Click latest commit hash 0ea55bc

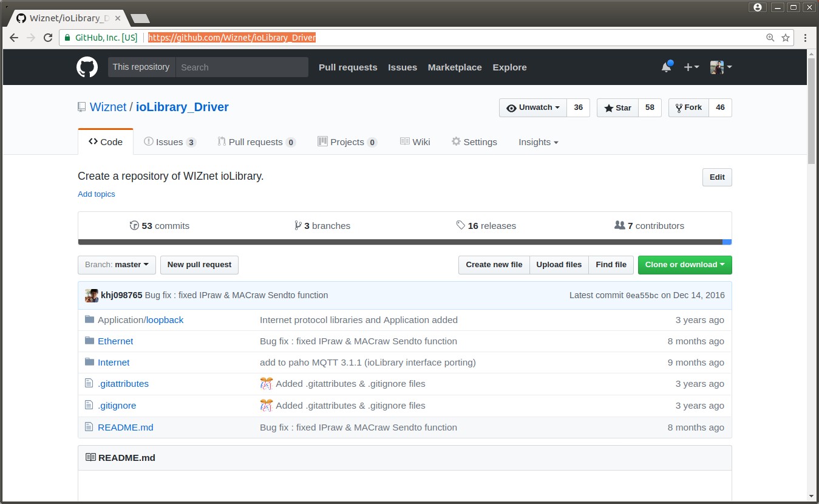(x=642, y=296)
